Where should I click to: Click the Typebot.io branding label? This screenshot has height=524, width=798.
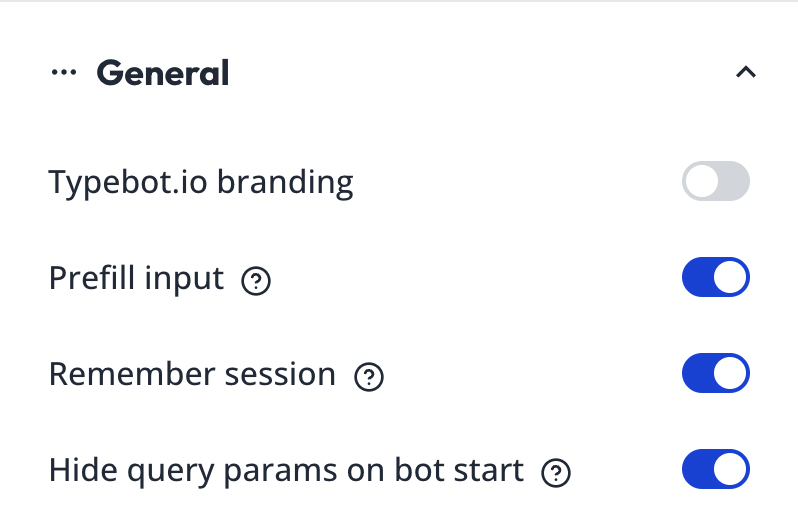click(200, 183)
